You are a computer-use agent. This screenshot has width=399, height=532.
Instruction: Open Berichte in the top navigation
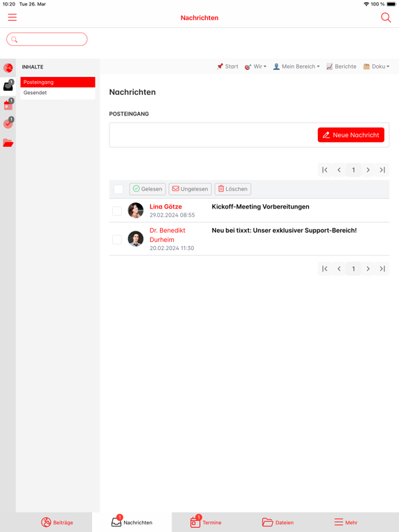coord(342,66)
